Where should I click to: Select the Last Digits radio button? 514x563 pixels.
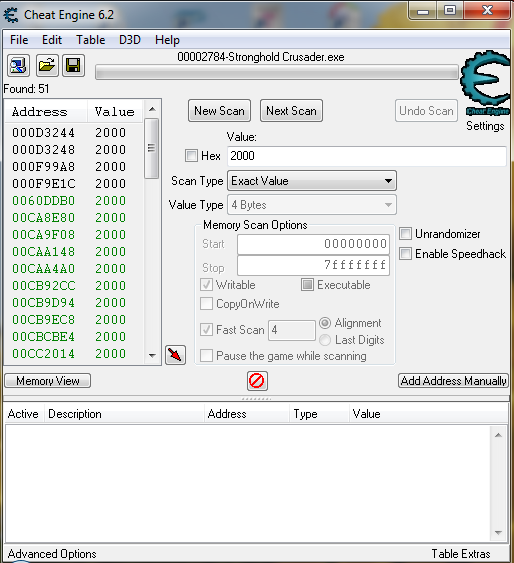pos(325,340)
